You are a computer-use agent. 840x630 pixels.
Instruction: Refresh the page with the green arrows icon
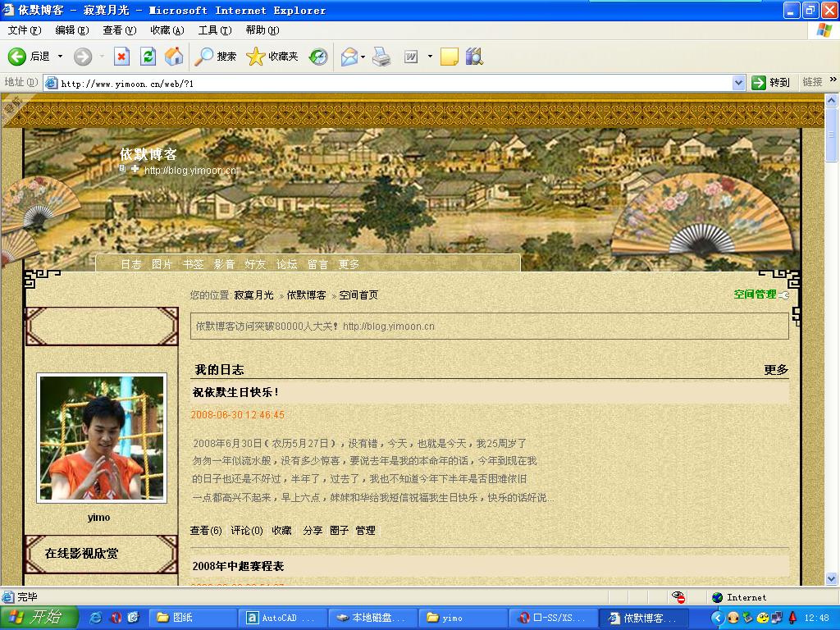tap(148, 57)
